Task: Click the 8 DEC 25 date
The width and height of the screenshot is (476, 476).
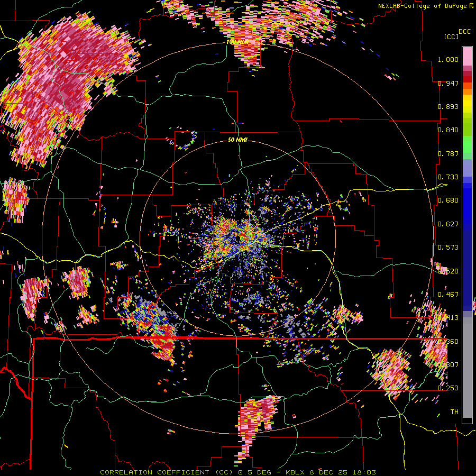Action: 329,472
